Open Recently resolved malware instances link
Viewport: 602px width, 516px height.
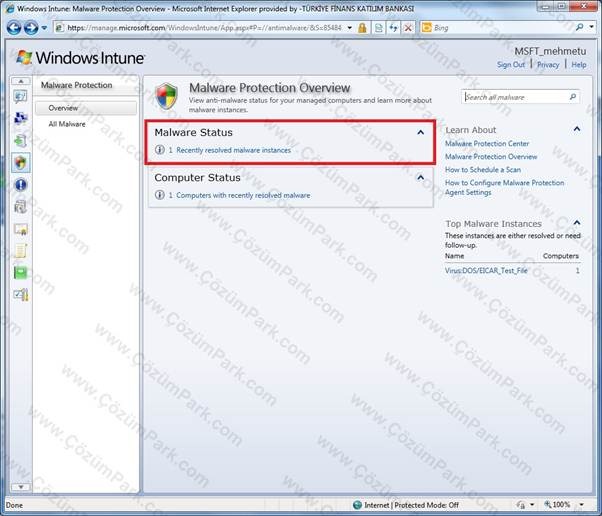pos(233,150)
